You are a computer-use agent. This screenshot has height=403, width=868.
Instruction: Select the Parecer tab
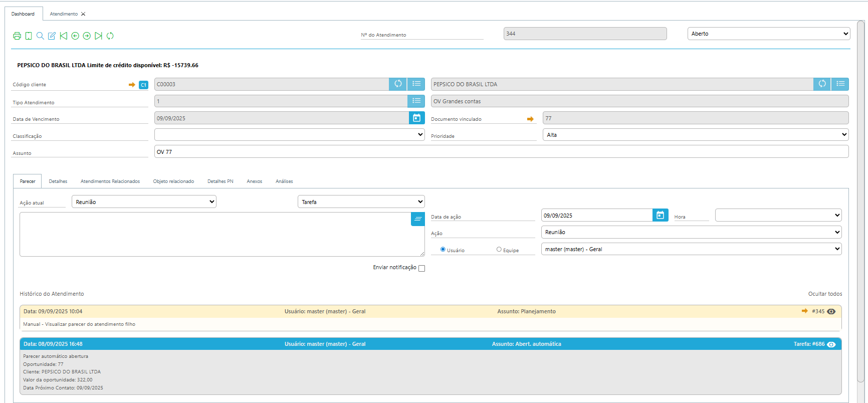point(28,181)
